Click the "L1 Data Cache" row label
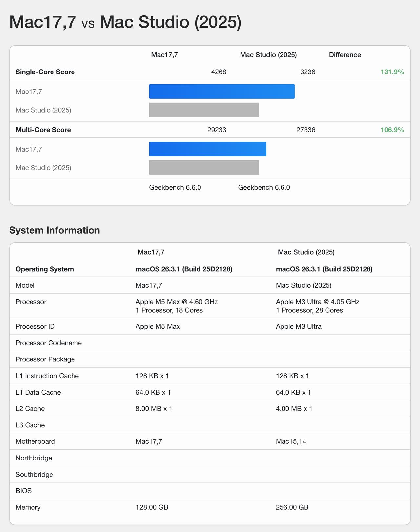 [x=38, y=392]
